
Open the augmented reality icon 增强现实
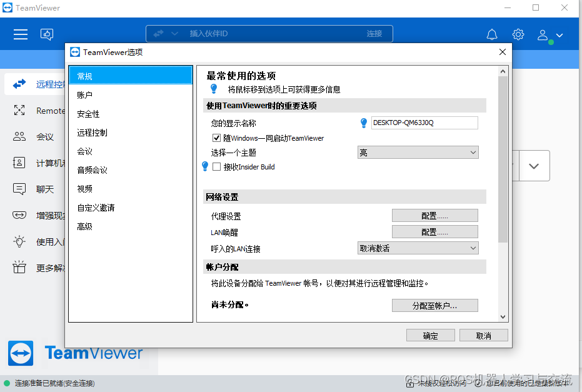[19, 215]
